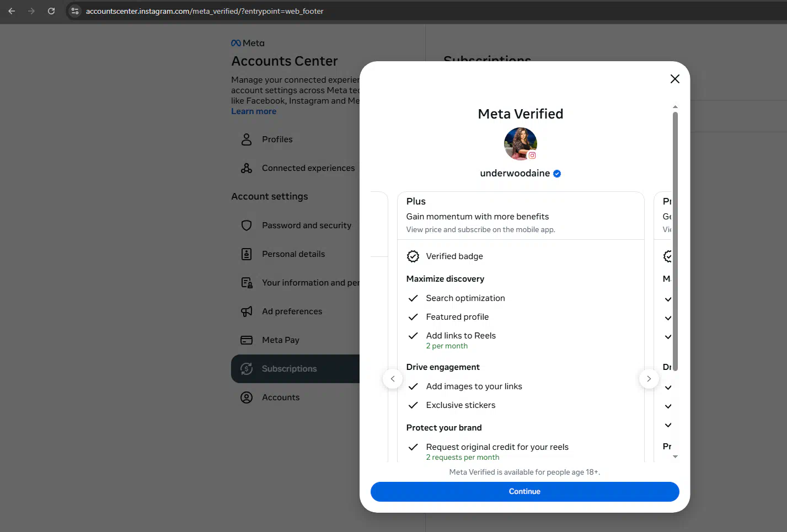Click the browser reload page icon

51,11
